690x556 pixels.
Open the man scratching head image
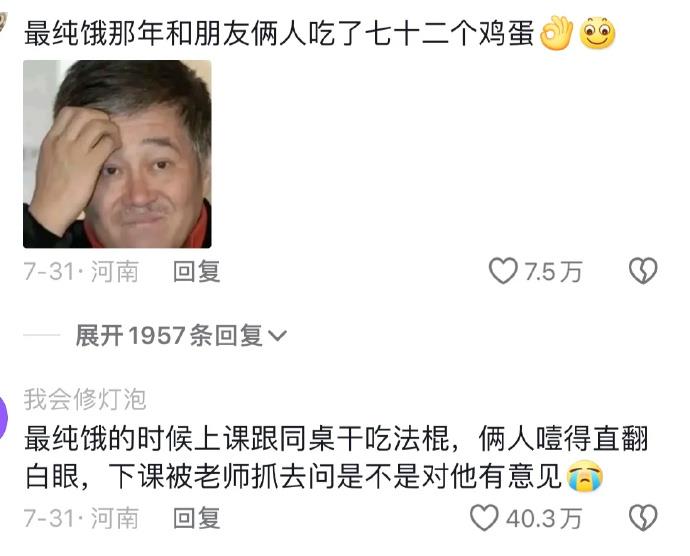pos(117,154)
